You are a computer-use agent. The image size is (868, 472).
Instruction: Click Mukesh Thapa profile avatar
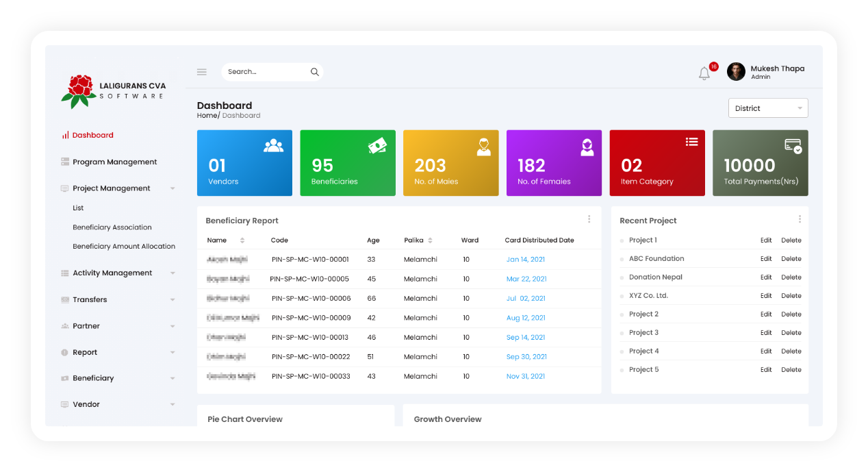(736, 72)
